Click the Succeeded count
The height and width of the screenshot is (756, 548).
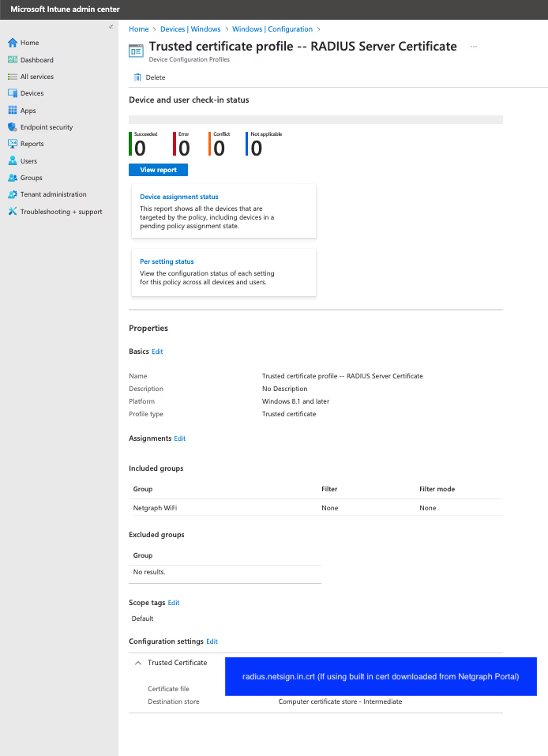click(140, 148)
